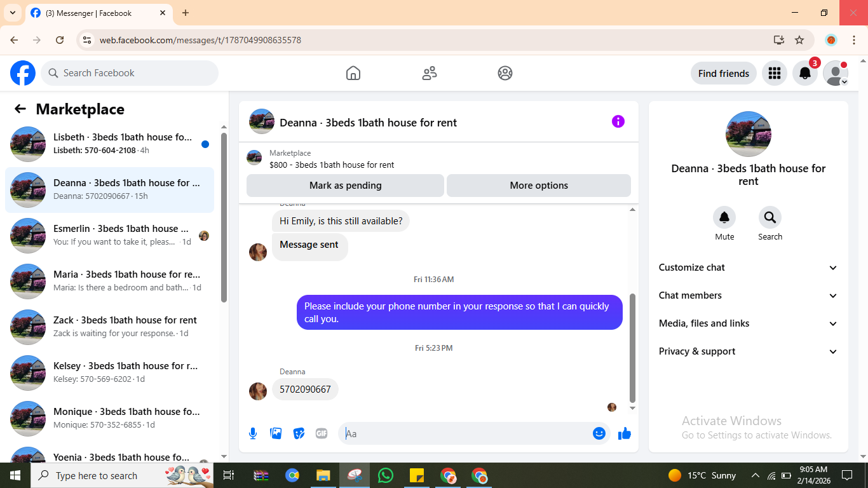The height and width of the screenshot is (488, 868).
Task: Expand the Chat members section
Action: (x=749, y=295)
